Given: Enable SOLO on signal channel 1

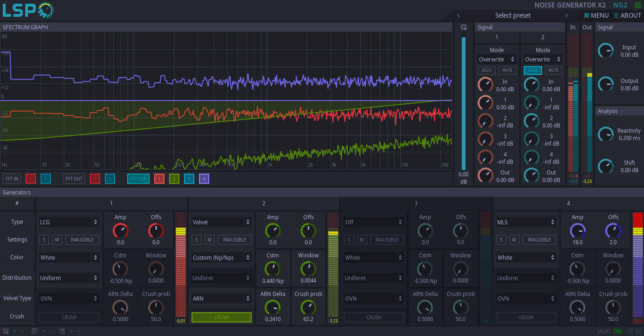Looking at the screenshot, I should tap(486, 70).
